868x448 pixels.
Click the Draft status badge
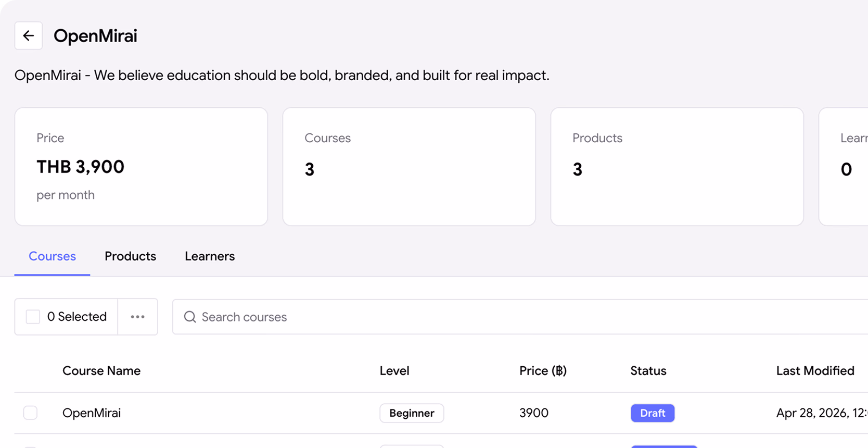click(653, 413)
